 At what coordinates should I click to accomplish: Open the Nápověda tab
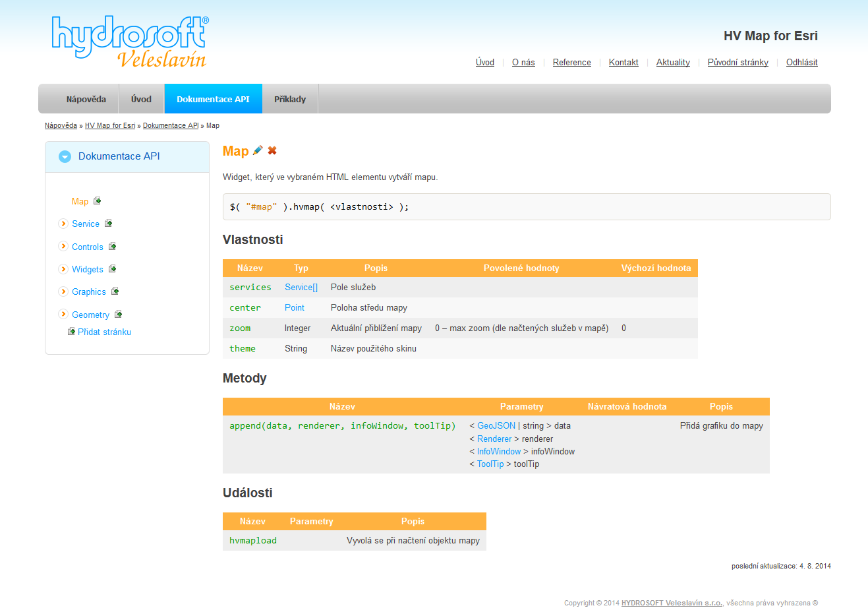point(86,99)
